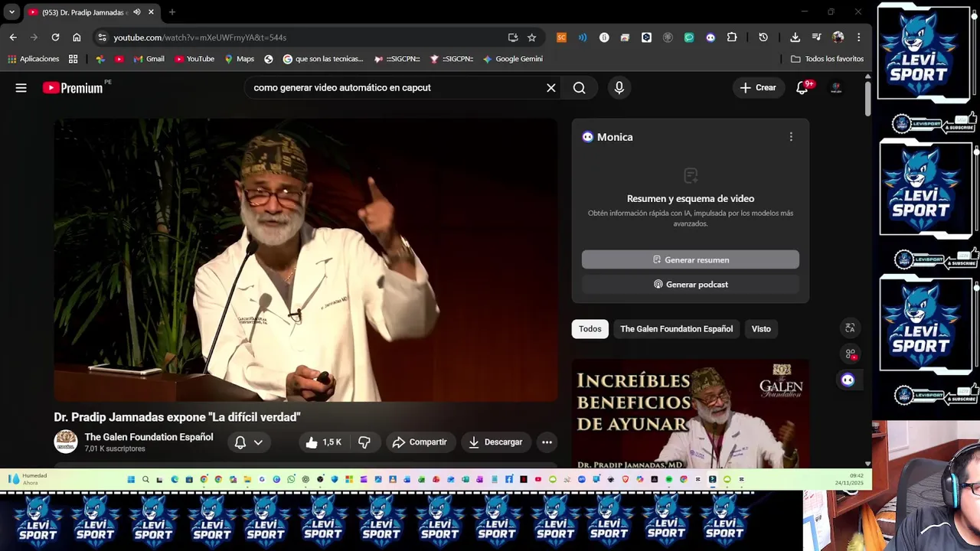This screenshot has width=980, height=551.
Task: Open the browser history clock icon
Action: click(763, 37)
